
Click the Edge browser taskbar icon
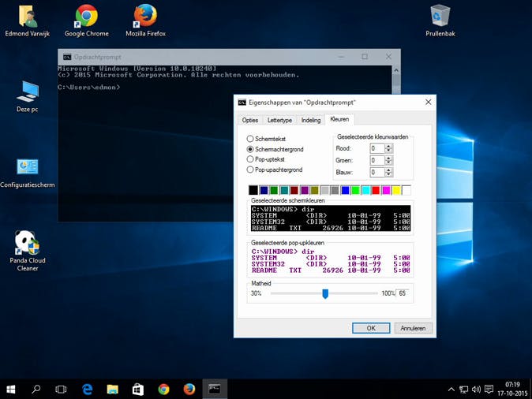pyautogui.click(x=88, y=389)
